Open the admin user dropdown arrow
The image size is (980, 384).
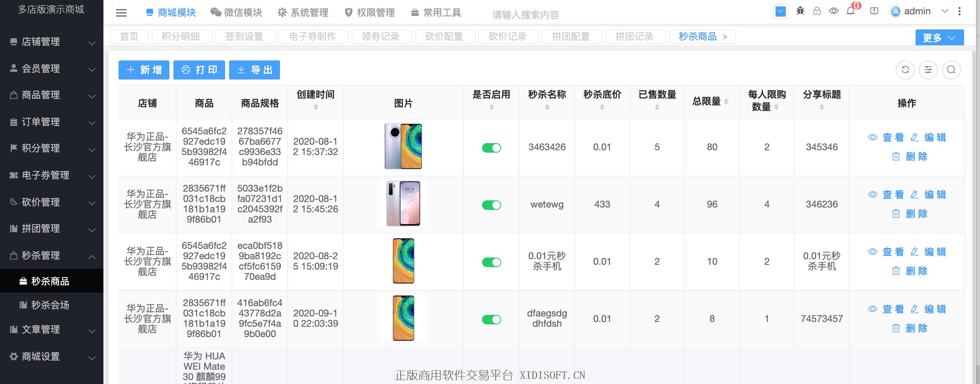[945, 11]
